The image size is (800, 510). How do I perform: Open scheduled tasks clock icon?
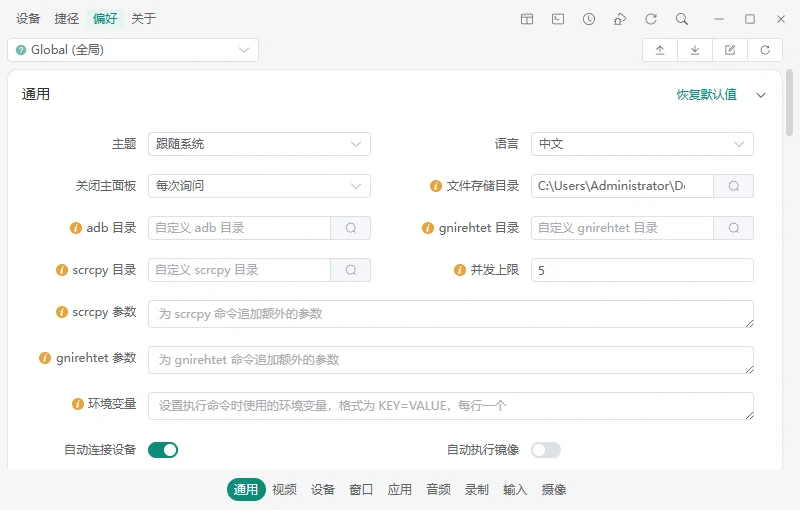[x=589, y=19]
